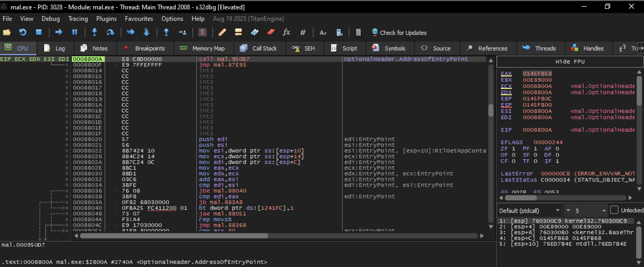Screen dimensions: 644x267
Task: Open the Default (stdcall) calling convention dropdown
Action: pos(529,210)
